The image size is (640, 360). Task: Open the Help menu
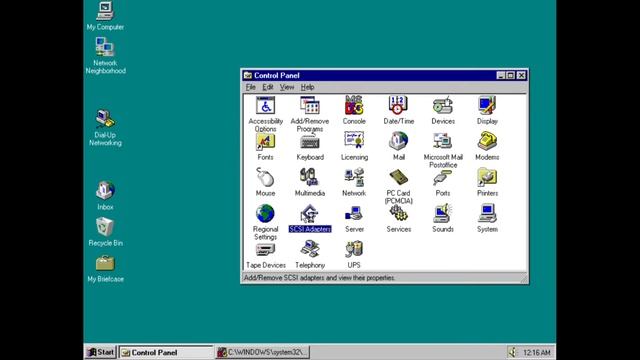pos(307,87)
